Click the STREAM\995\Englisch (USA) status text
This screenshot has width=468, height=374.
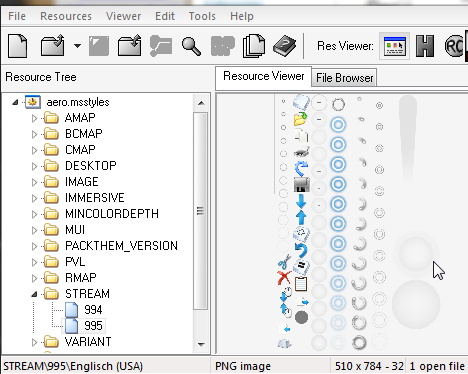73,366
